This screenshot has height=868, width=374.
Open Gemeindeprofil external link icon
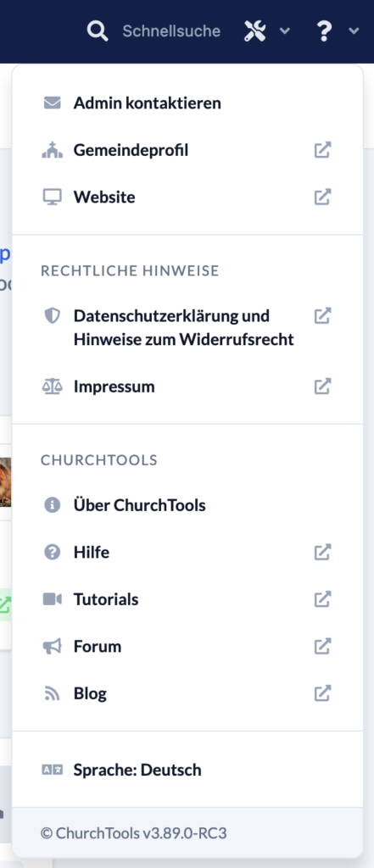coord(322,150)
